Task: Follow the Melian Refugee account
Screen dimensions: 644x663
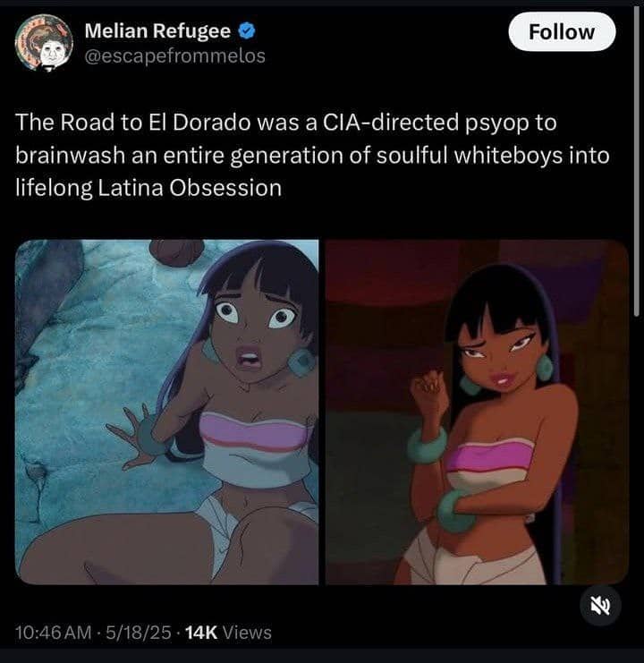Action: pos(562,32)
